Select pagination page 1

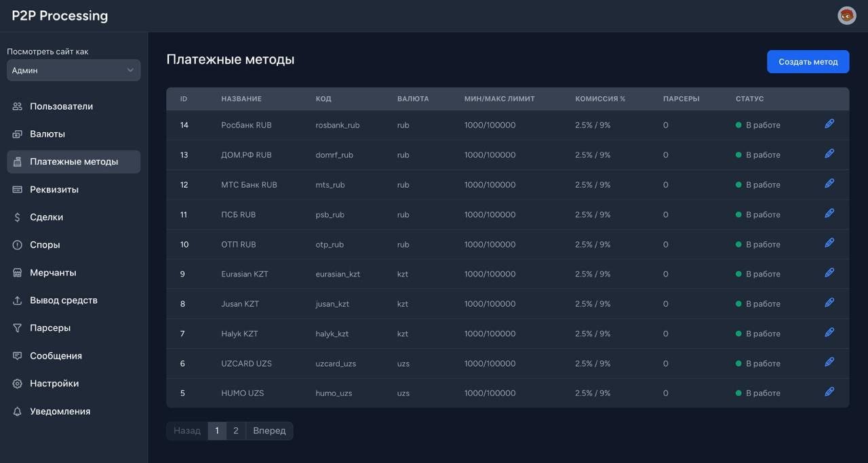click(217, 431)
